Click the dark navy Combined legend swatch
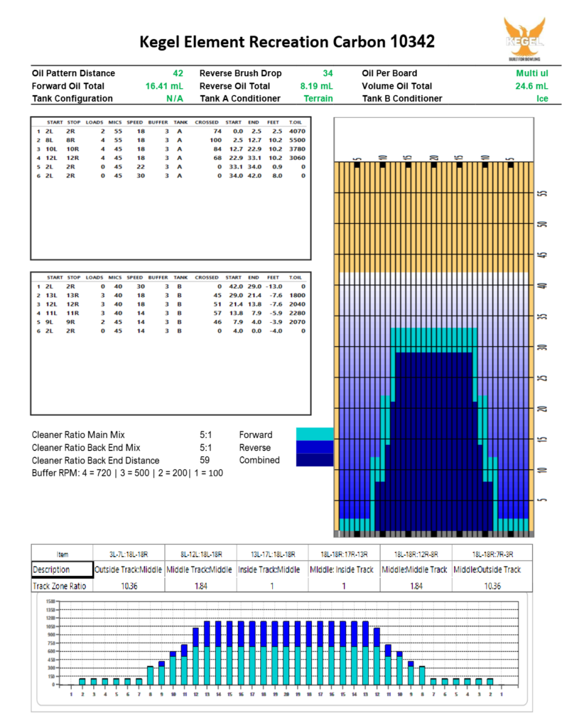The width and height of the screenshot is (562, 728). 313,460
